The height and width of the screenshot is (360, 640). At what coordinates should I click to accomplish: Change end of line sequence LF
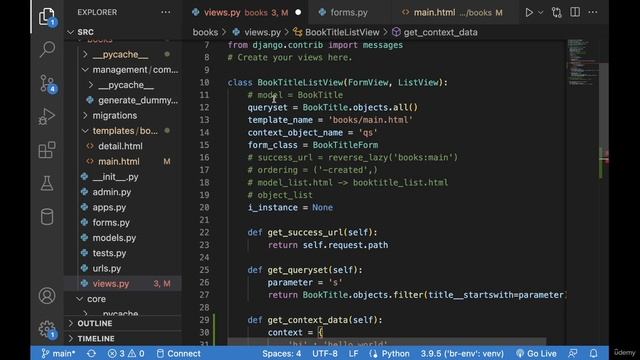(353, 353)
